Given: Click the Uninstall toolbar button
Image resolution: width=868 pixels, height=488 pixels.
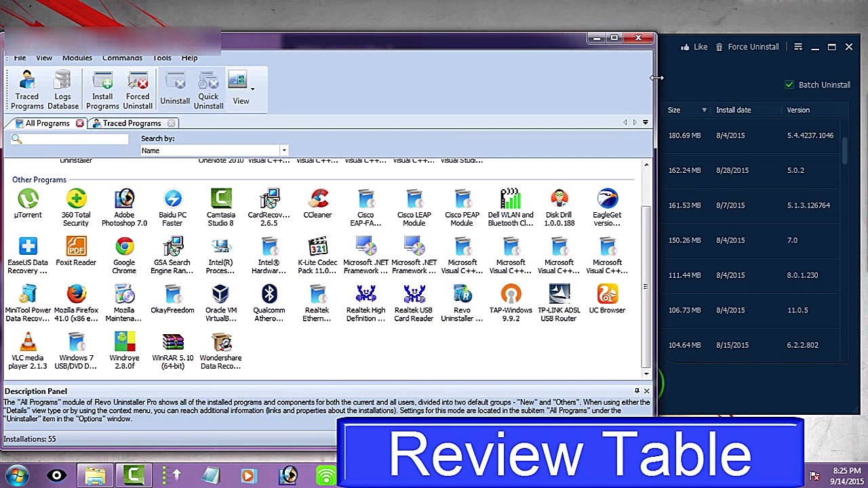Looking at the screenshot, I should [175, 91].
